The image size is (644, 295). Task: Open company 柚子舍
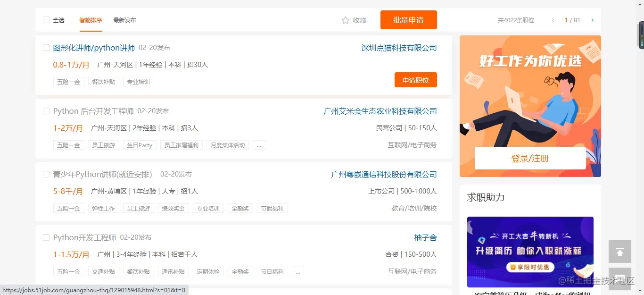click(x=426, y=237)
